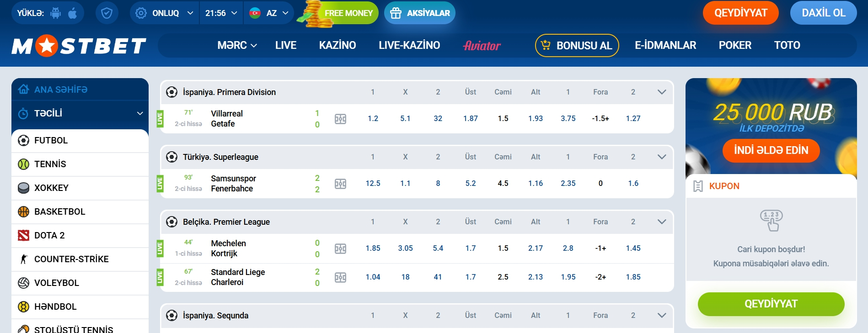Collapse the İspaniya Primera Division section
This screenshot has height=333, width=868.
pyautogui.click(x=662, y=92)
